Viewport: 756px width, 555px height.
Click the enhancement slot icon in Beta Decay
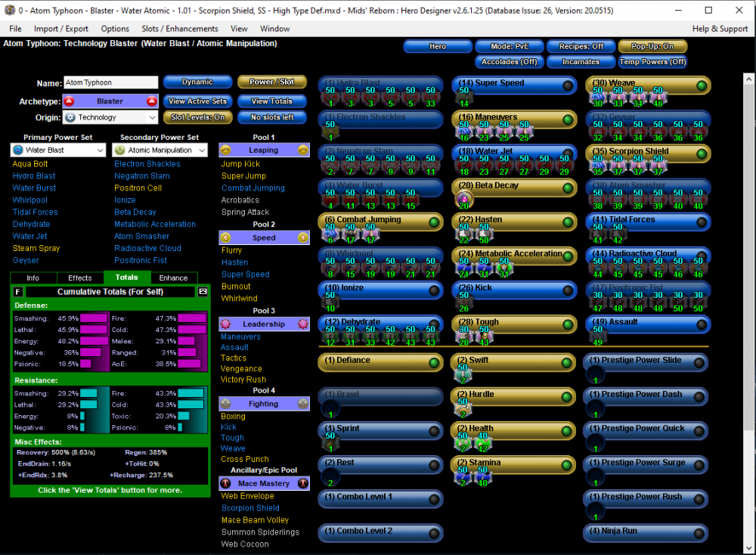click(x=463, y=199)
